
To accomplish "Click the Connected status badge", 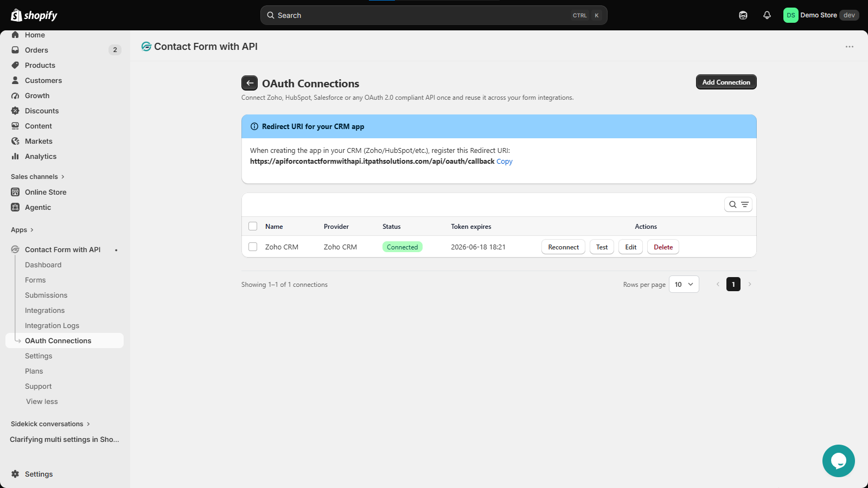I will pyautogui.click(x=403, y=247).
